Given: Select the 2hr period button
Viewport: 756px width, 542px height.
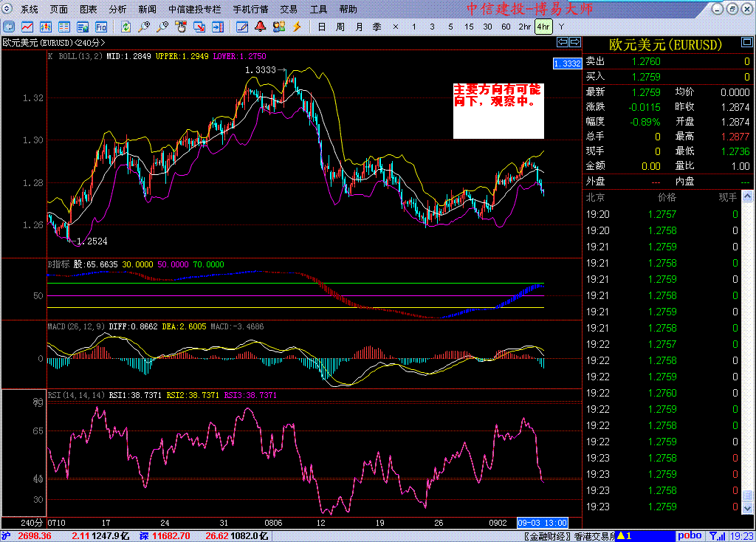Looking at the screenshot, I should click(x=525, y=27).
